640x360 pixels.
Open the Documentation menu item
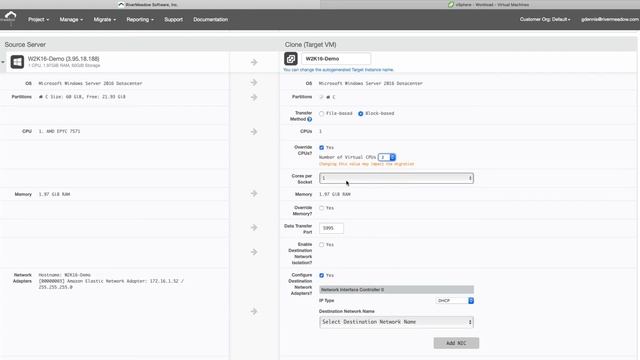pyautogui.click(x=211, y=20)
